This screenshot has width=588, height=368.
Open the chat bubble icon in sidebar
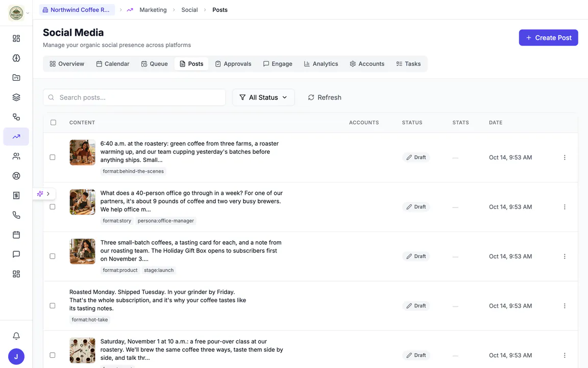[16, 254]
